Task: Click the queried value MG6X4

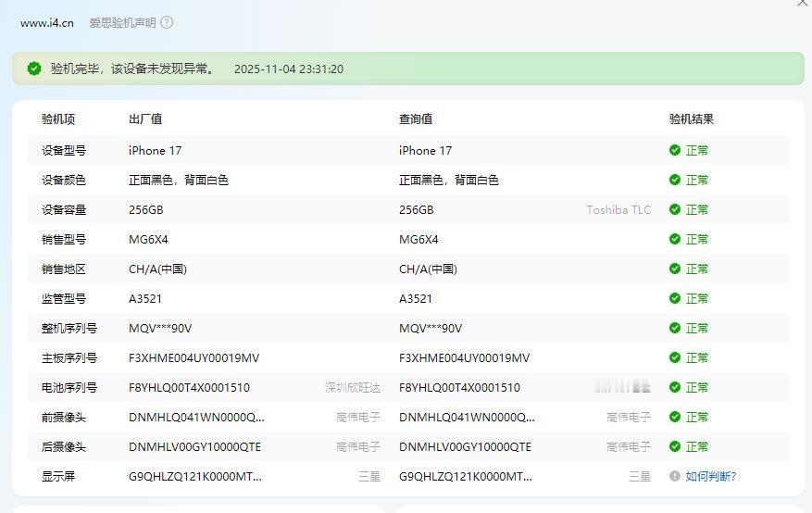Action: point(418,239)
